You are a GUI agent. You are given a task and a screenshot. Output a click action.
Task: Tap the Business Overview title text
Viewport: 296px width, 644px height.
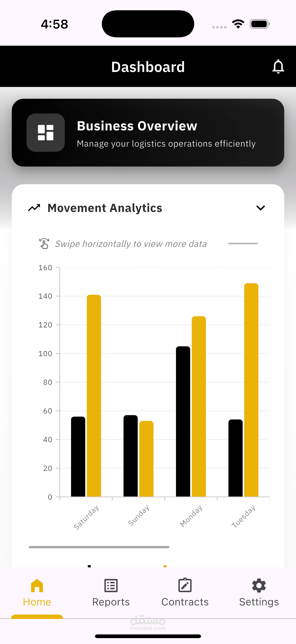137,126
